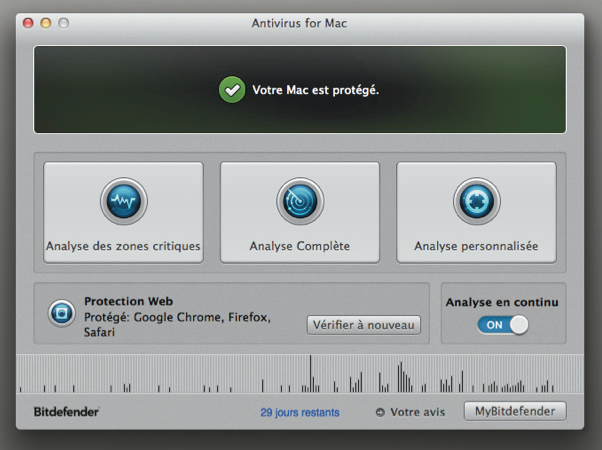Click the Votre avis feedback link
The width and height of the screenshot is (602, 450).
point(418,412)
